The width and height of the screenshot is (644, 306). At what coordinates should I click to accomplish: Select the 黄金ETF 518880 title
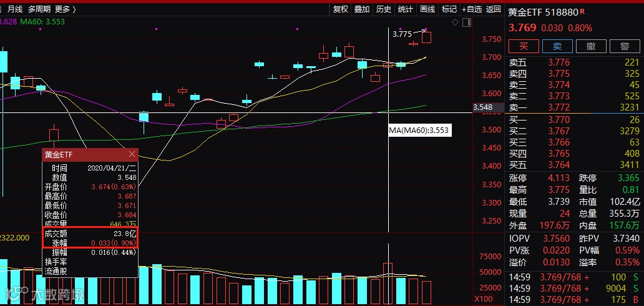point(543,12)
